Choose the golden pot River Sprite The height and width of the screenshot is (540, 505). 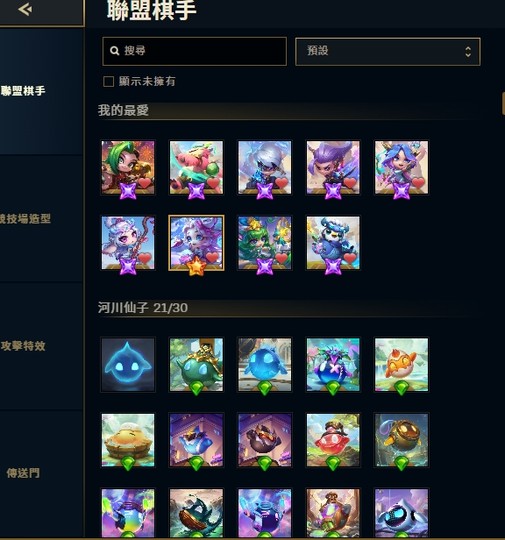coord(401,440)
